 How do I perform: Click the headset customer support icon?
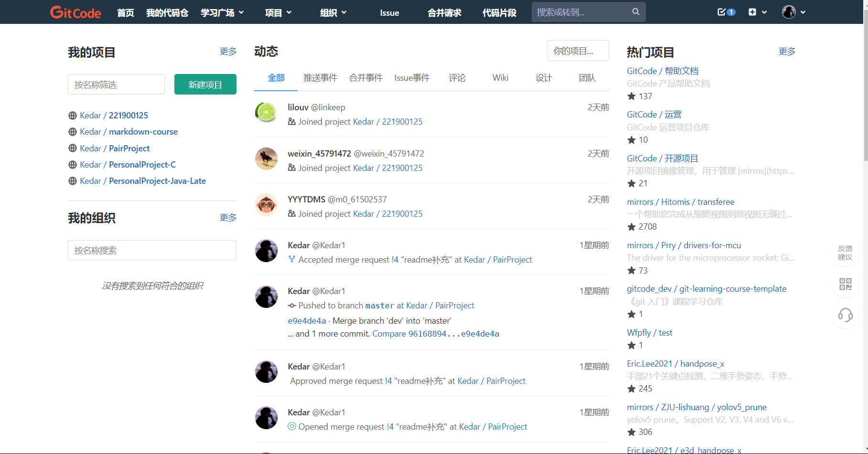tap(846, 315)
